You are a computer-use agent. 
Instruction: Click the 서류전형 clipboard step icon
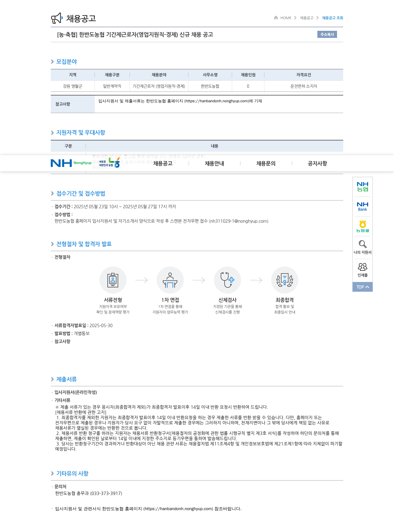click(113, 280)
